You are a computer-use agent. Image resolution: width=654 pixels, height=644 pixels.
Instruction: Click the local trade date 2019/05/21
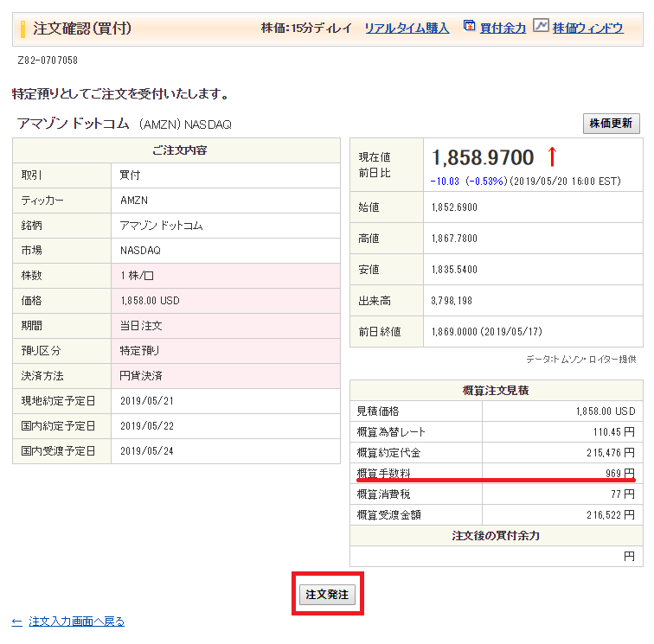(147, 401)
